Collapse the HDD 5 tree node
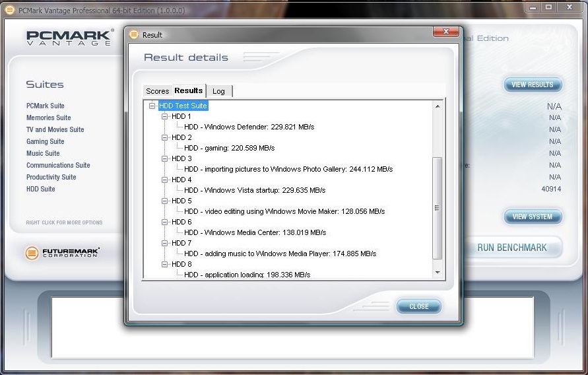The image size is (588, 375). point(164,201)
